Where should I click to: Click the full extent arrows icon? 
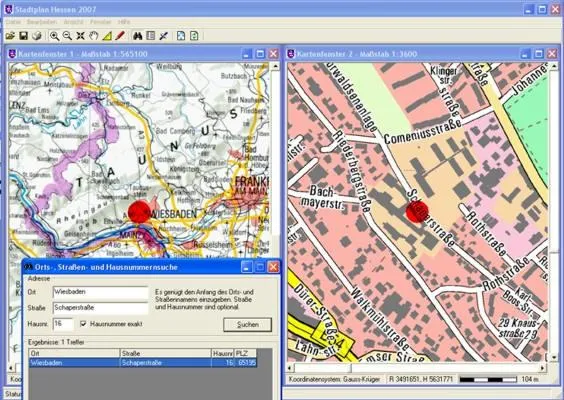point(81,36)
